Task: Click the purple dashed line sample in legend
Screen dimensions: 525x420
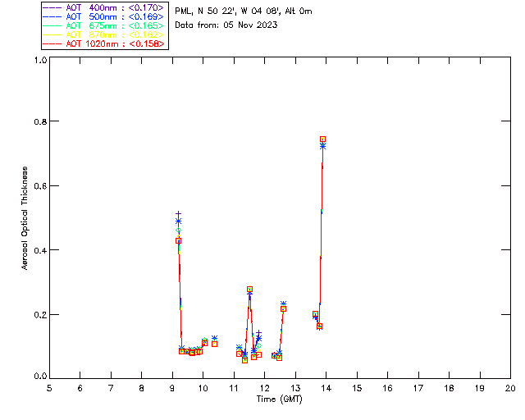Action: click(x=52, y=7)
